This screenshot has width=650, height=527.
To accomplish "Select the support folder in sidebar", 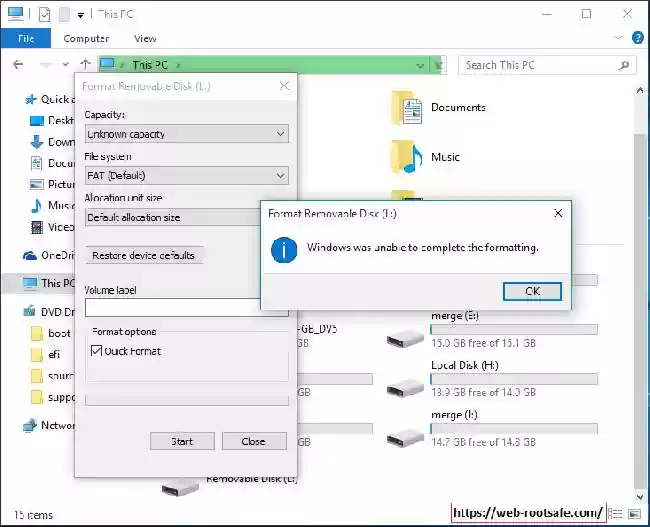I will pos(52,397).
